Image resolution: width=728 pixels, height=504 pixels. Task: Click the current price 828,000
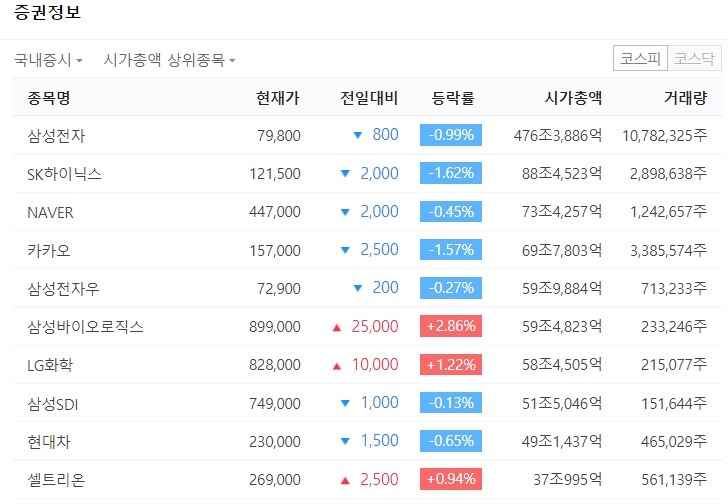click(275, 365)
